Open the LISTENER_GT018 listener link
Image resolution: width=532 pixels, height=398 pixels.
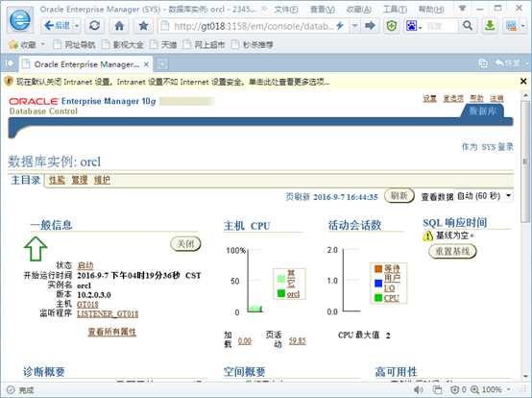108,313
